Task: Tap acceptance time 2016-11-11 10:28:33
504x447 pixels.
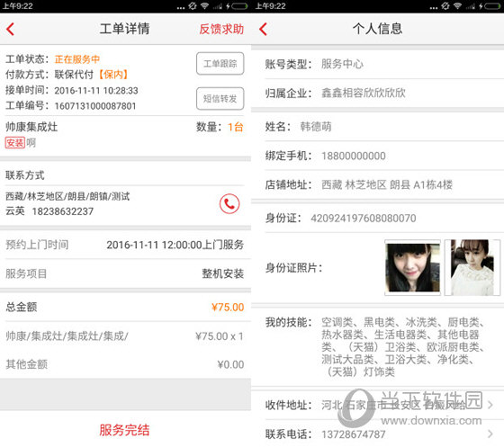Action: [96, 91]
